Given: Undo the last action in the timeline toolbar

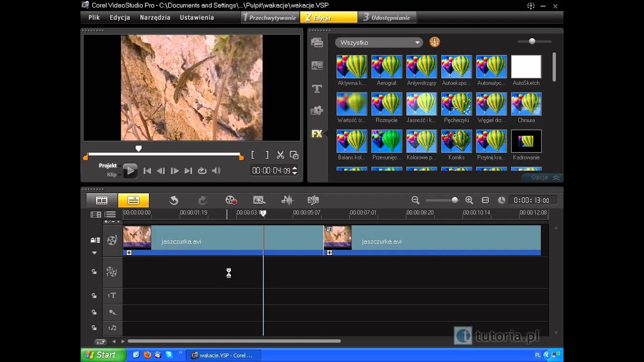Looking at the screenshot, I should point(174,200).
